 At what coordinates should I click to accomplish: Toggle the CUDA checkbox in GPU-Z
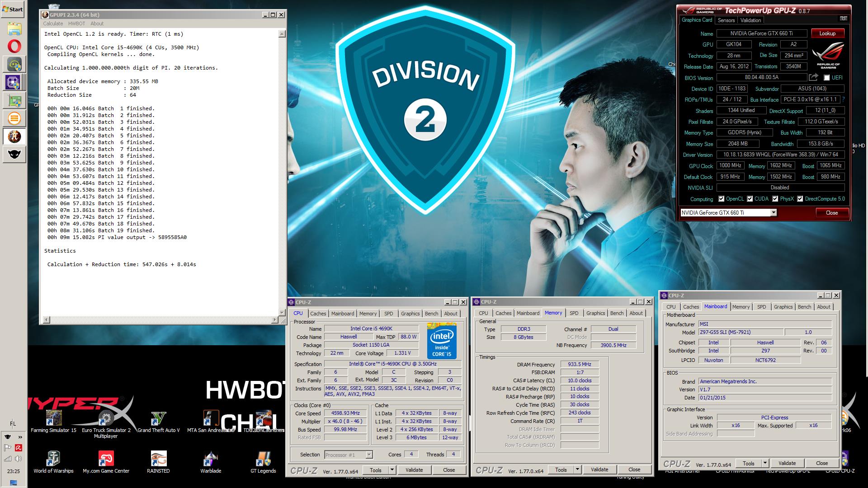pos(750,199)
